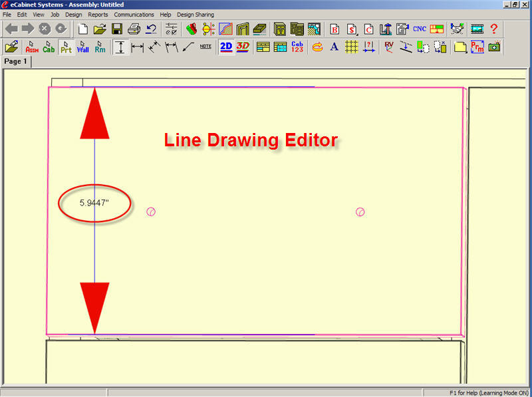532x397 pixels.
Task: Print with the printer icon
Action: pos(134,29)
